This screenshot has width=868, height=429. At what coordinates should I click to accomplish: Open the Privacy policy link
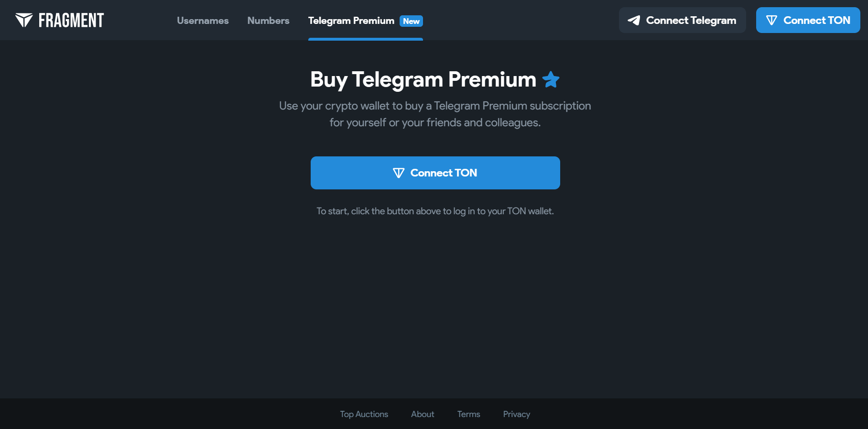click(516, 414)
